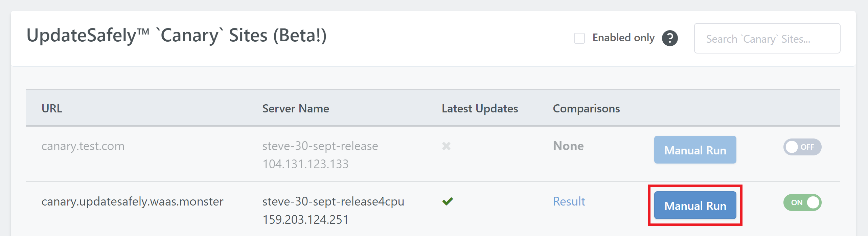Focus the Search Canary Sites field
This screenshot has width=868, height=236.
click(767, 38)
